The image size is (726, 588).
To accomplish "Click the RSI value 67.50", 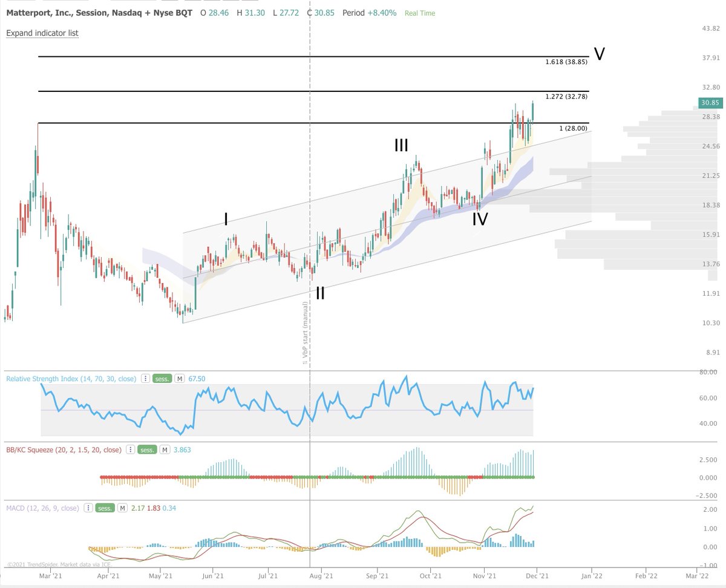I will tap(197, 379).
